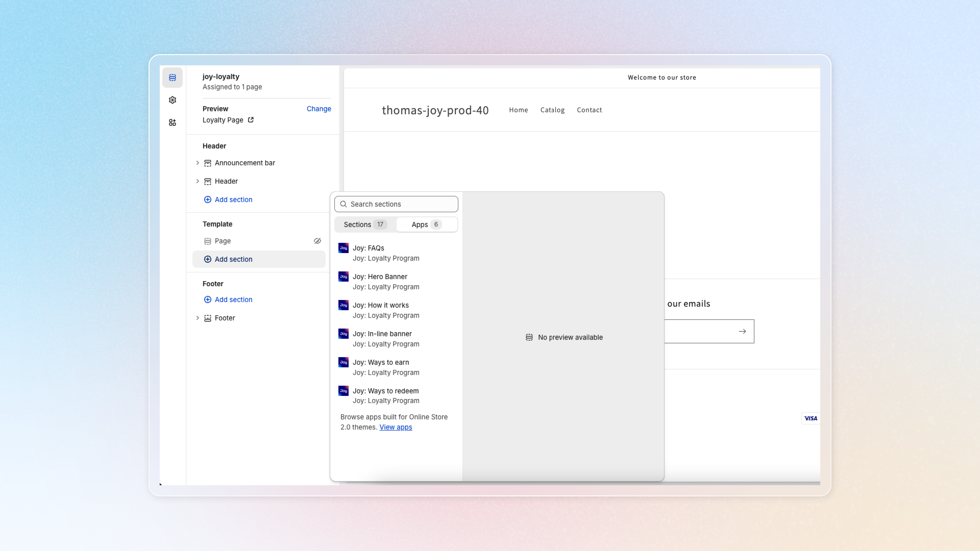This screenshot has height=551, width=980.
Task: Click the Joy: FAQs app icon
Action: (343, 248)
